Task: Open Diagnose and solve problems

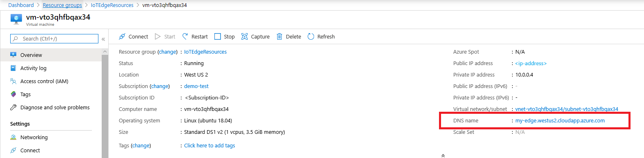Action: [x=55, y=108]
